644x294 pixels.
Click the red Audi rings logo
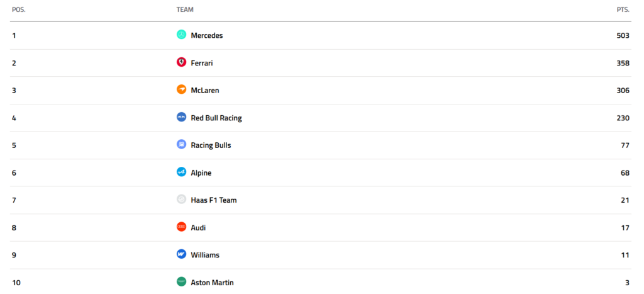point(181,227)
